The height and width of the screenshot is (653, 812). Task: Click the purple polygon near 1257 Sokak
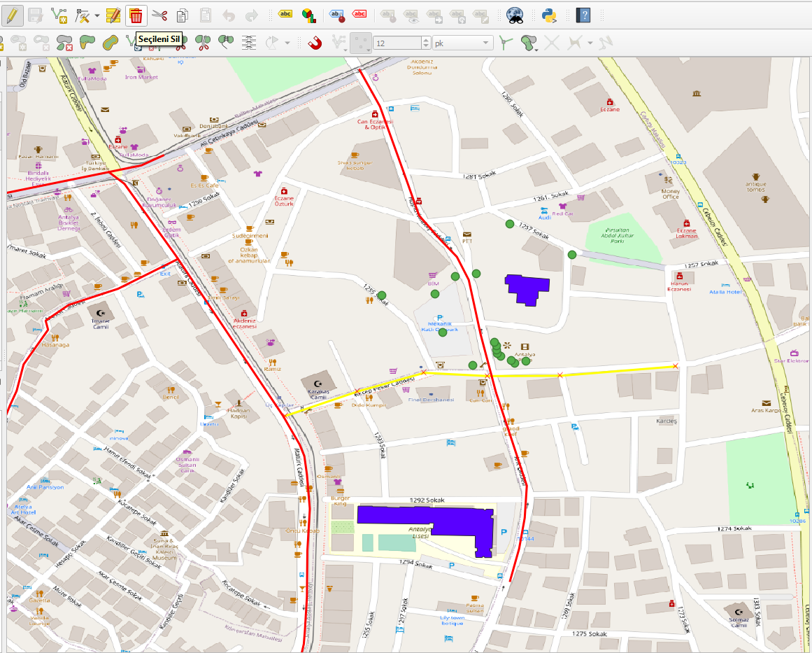(527, 290)
